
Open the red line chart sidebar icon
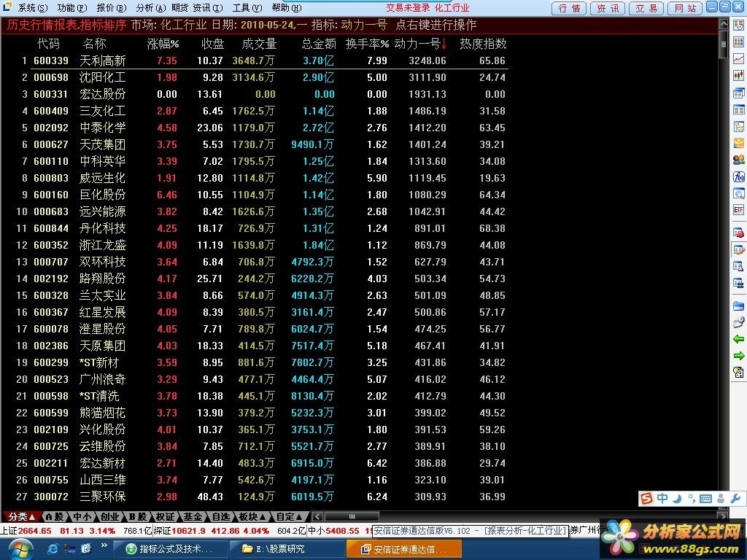click(x=739, y=59)
